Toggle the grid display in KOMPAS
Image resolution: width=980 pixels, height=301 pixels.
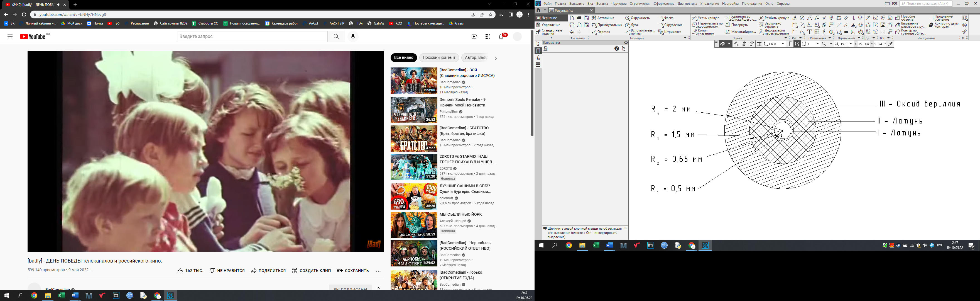click(x=759, y=44)
